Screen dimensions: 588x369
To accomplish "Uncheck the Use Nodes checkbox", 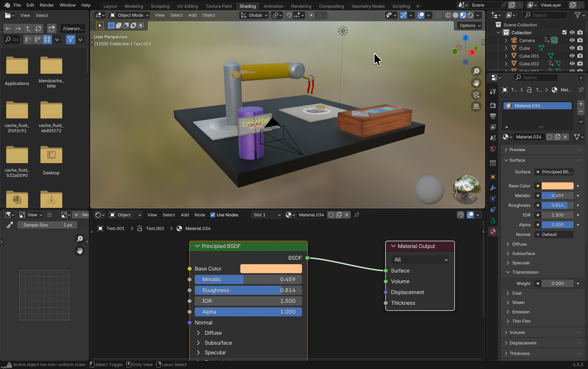I will pyautogui.click(x=213, y=215).
